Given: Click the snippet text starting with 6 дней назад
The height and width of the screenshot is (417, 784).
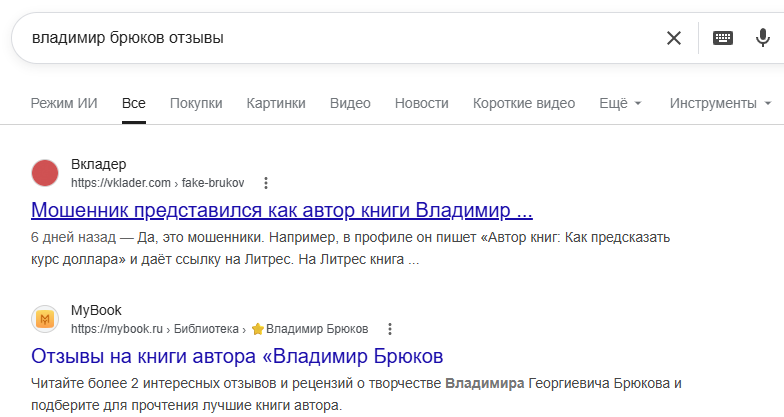Looking at the screenshot, I should tap(350, 248).
